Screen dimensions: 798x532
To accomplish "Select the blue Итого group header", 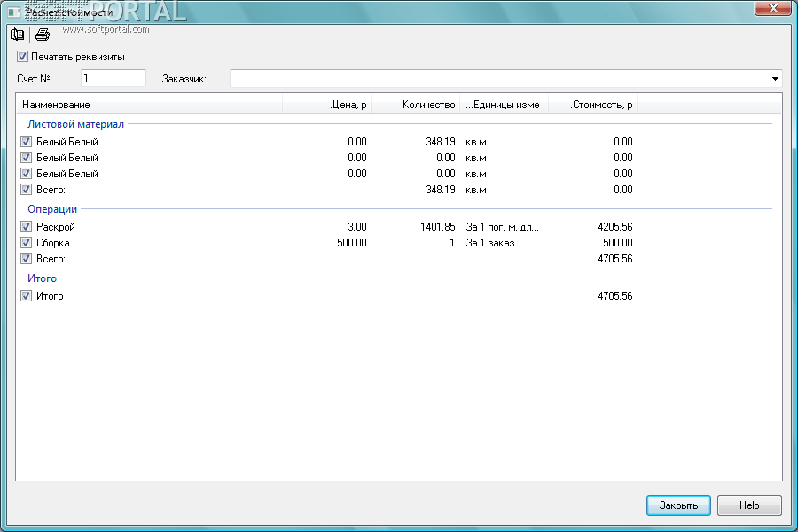I will tap(42, 278).
